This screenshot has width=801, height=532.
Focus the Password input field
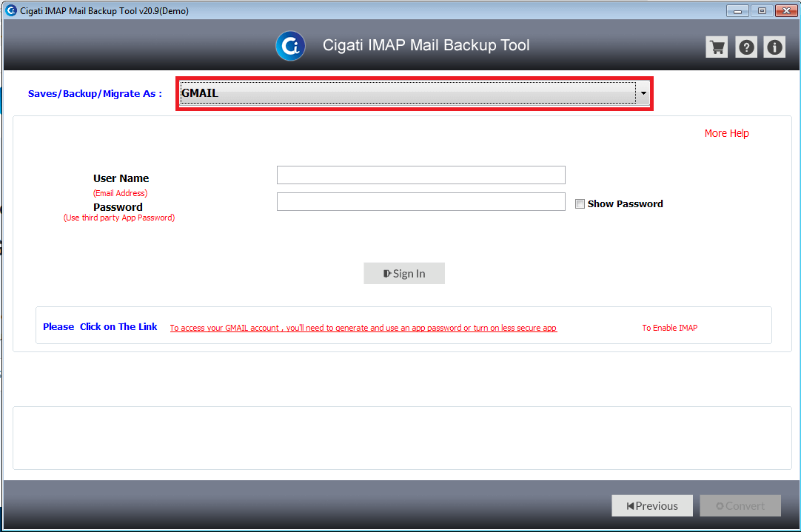pos(421,202)
